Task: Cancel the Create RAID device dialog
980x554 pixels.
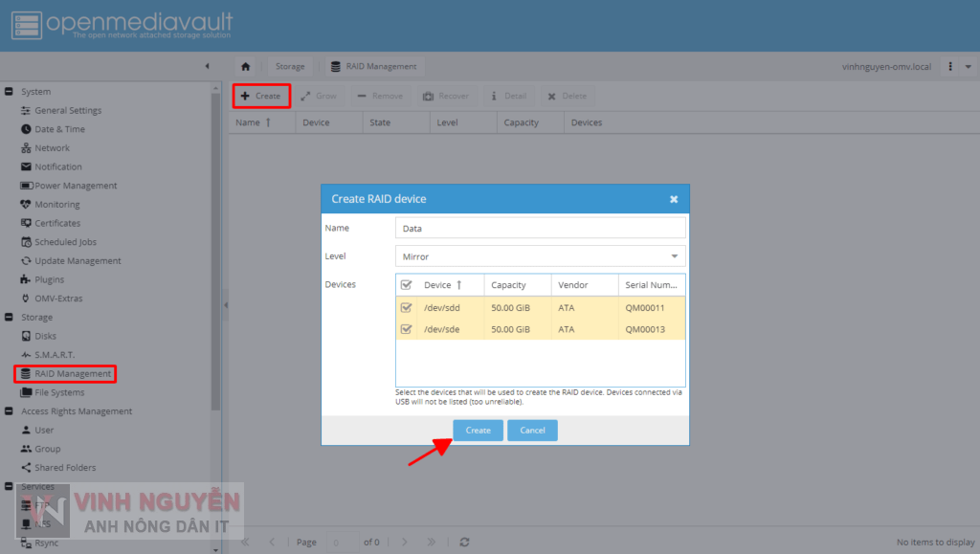Action: tap(532, 430)
